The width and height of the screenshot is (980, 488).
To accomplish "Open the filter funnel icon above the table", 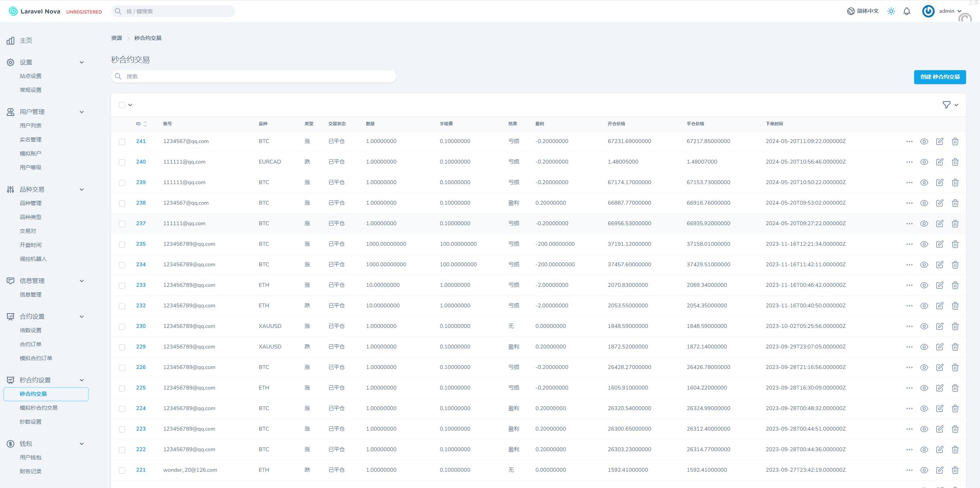I will coord(946,105).
